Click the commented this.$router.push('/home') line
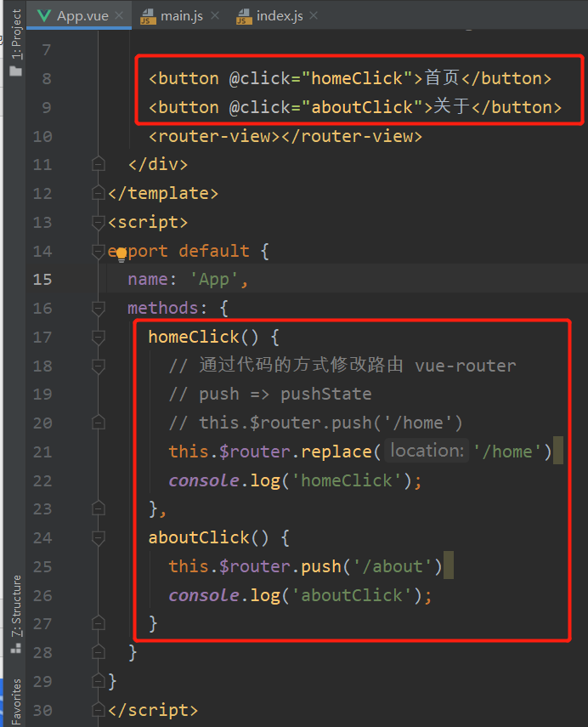 [315, 423]
